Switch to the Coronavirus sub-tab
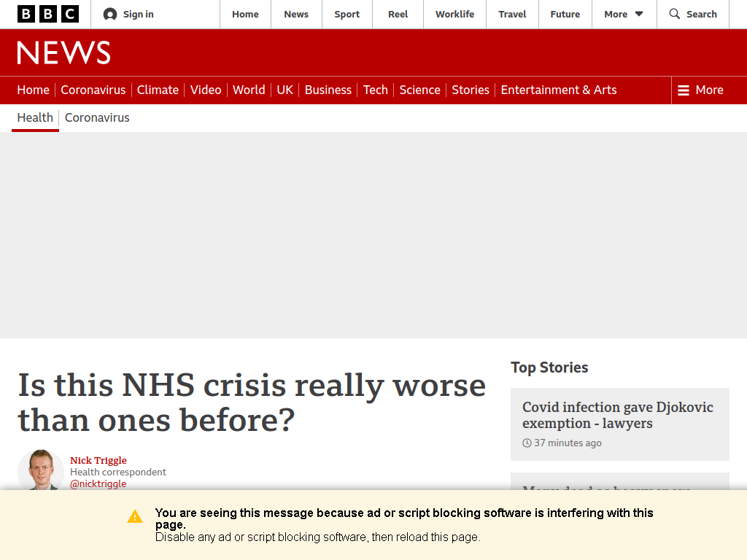This screenshot has width=747, height=560. 97,117
